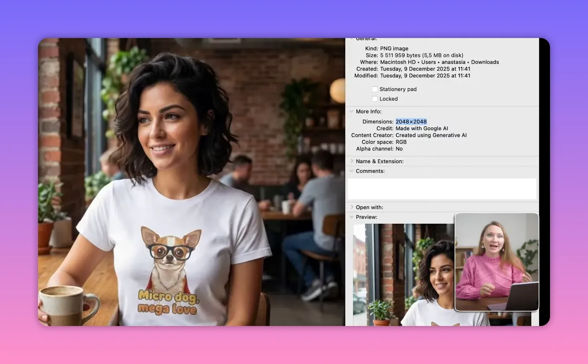This screenshot has width=588, height=364.
Task: Click the PNG image kind label
Action: tap(394, 48)
